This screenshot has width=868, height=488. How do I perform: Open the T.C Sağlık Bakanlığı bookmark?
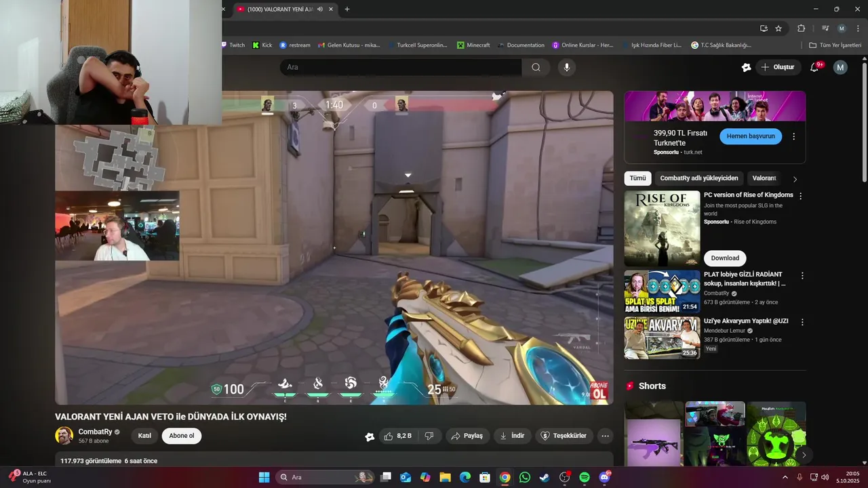721,45
